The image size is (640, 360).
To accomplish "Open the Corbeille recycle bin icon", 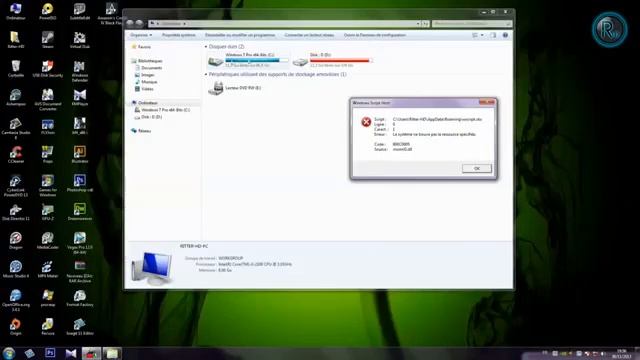I will [x=16, y=69].
